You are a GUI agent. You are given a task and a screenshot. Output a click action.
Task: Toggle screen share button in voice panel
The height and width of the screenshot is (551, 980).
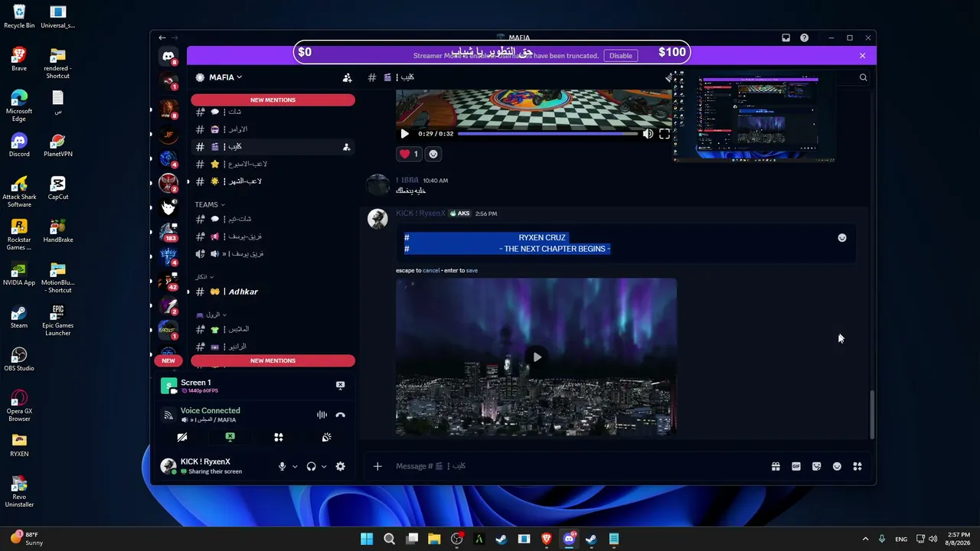(x=230, y=437)
